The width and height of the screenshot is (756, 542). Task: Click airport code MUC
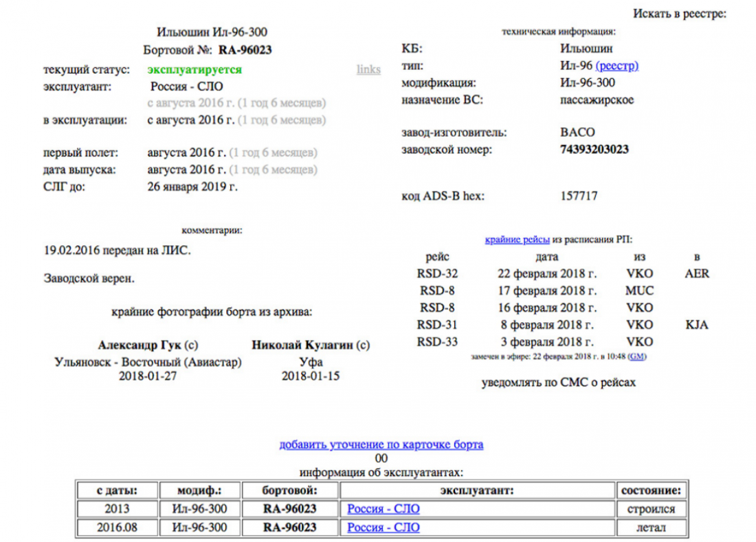click(639, 291)
